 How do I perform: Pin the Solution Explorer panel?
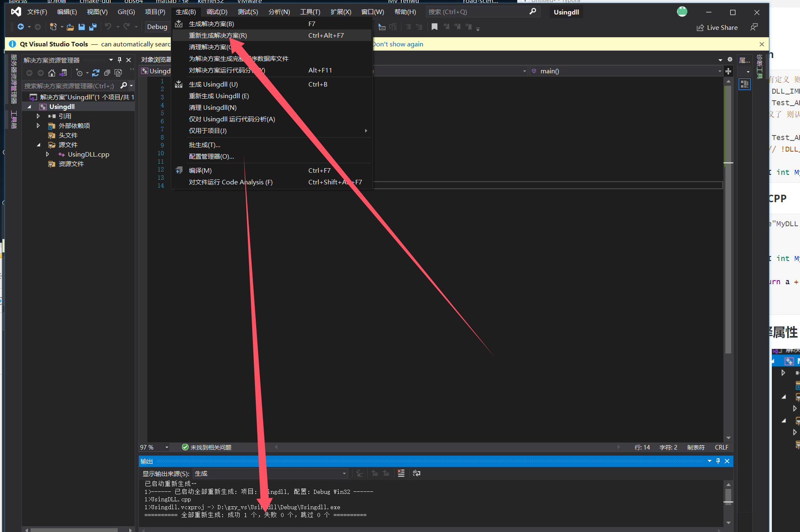119,60
